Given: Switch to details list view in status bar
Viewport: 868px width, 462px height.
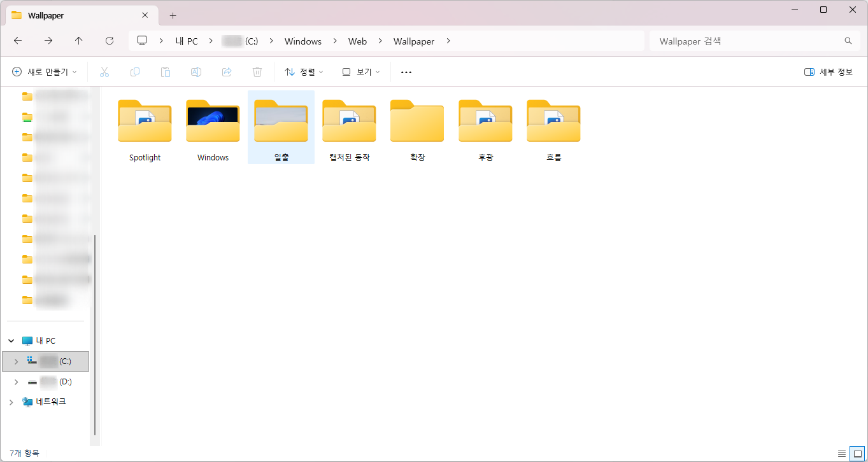Looking at the screenshot, I should (x=842, y=453).
